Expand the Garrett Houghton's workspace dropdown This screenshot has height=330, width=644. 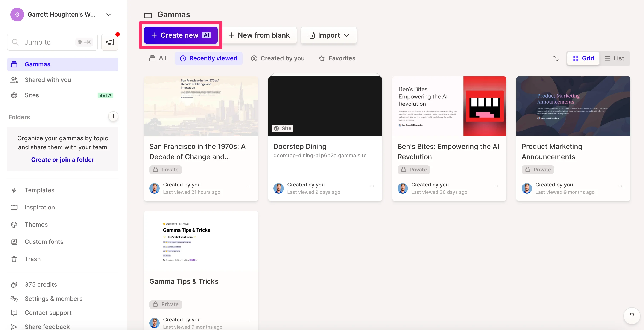pos(108,15)
